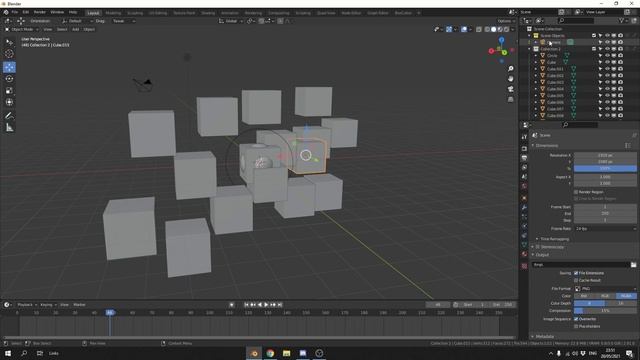
Task: Switch perspective/orthographic with the grid icon
Action: pyautogui.click(x=511, y=99)
